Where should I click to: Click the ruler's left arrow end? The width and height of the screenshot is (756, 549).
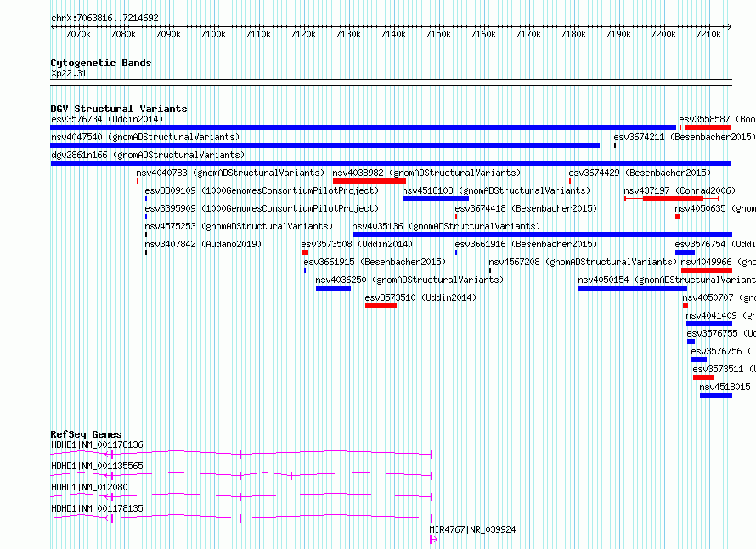click(x=53, y=26)
